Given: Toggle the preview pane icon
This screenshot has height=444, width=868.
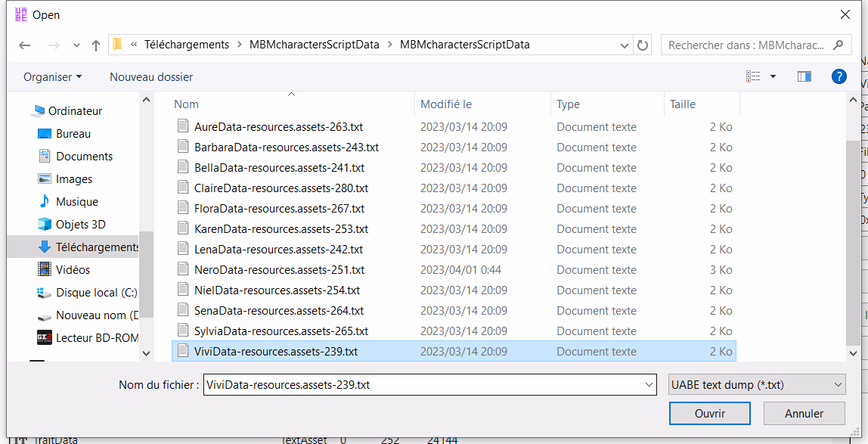Looking at the screenshot, I should [804, 76].
